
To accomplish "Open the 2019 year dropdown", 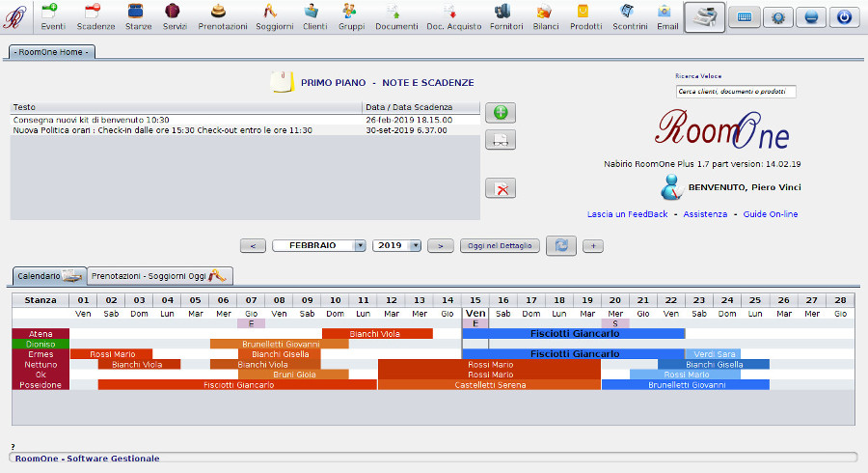I will pos(397,245).
